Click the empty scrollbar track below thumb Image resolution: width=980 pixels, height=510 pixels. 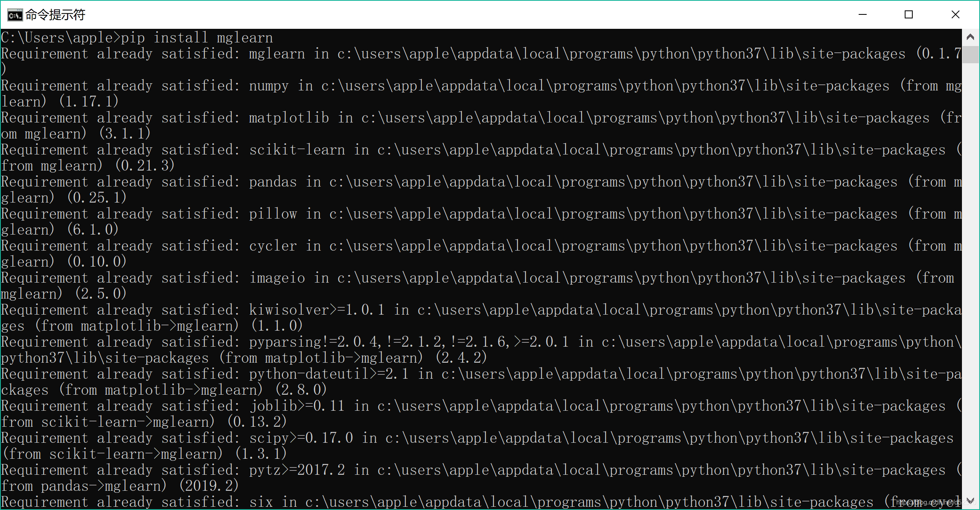970,280
